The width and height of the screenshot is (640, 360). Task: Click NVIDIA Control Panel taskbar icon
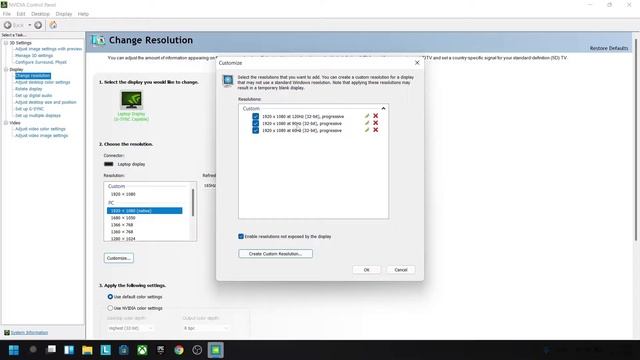[216, 350]
